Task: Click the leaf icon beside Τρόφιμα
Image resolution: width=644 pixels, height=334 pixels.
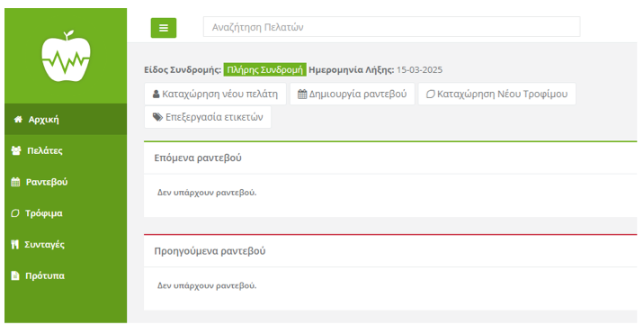Action: [x=14, y=213]
